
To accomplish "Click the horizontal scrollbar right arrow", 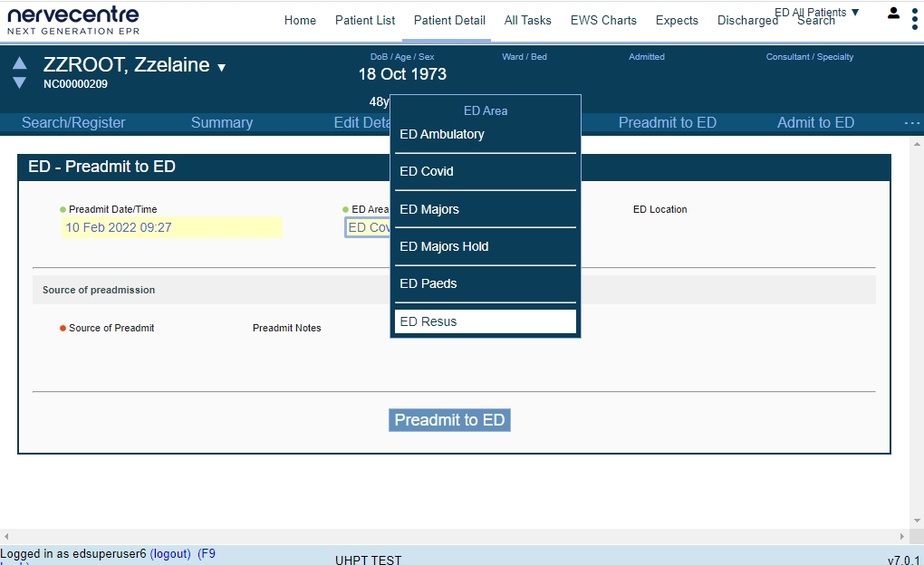I will 901,536.
